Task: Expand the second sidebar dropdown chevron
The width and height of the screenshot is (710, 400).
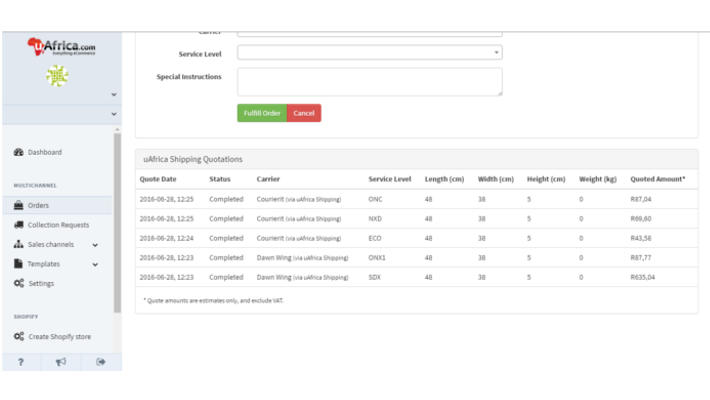Action: [114, 114]
